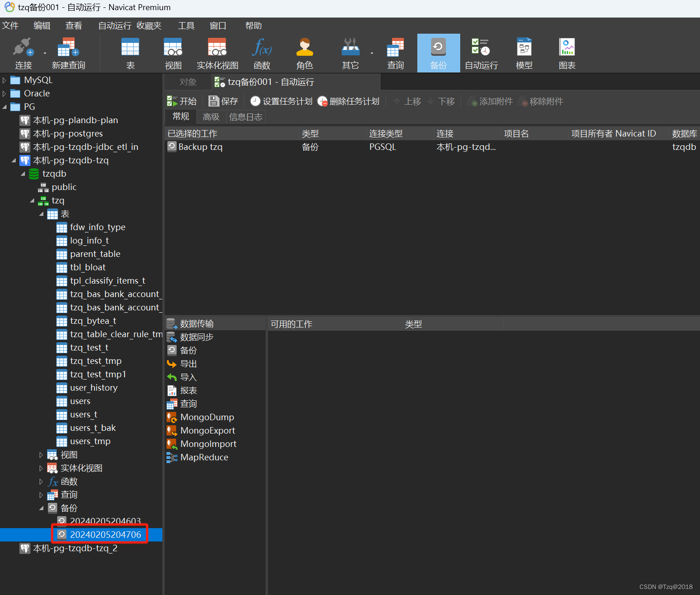This screenshot has height=595, width=700.
Task: Select the fdw_info_type table
Action: (98, 227)
